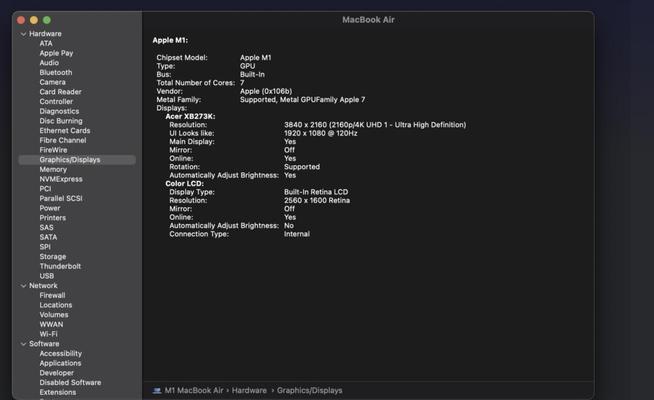Click Graphics/Displays in path bar
The image size is (654, 400).
tap(309, 390)
